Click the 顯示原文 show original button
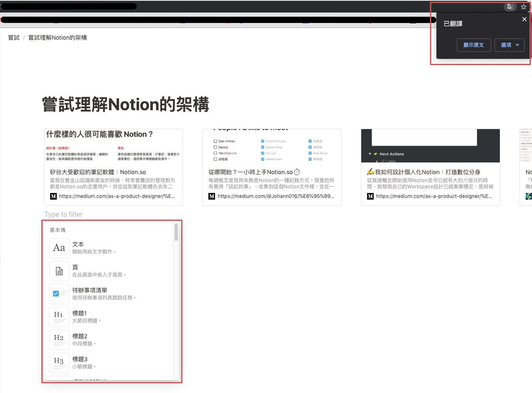Viewport: 532px width, 393px height. [x=474, y=45]
